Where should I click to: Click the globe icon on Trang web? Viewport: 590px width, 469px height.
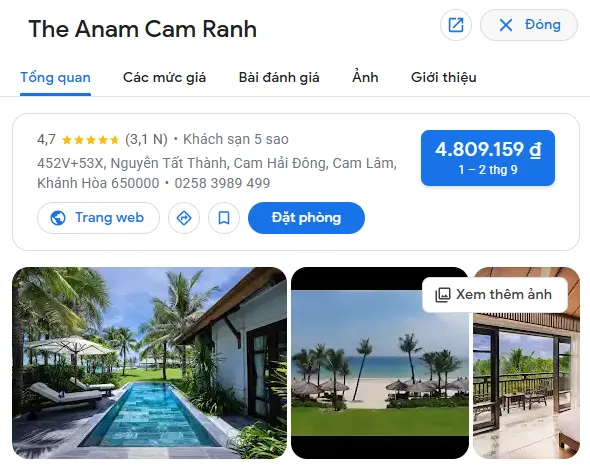pyautogui.click(x=58, y=218)
